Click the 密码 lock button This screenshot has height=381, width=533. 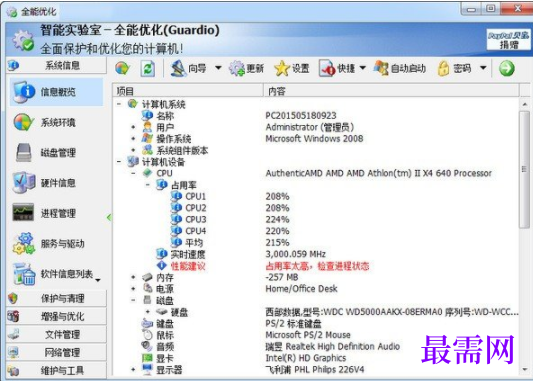pyautogui.click(x=454, y=69)
